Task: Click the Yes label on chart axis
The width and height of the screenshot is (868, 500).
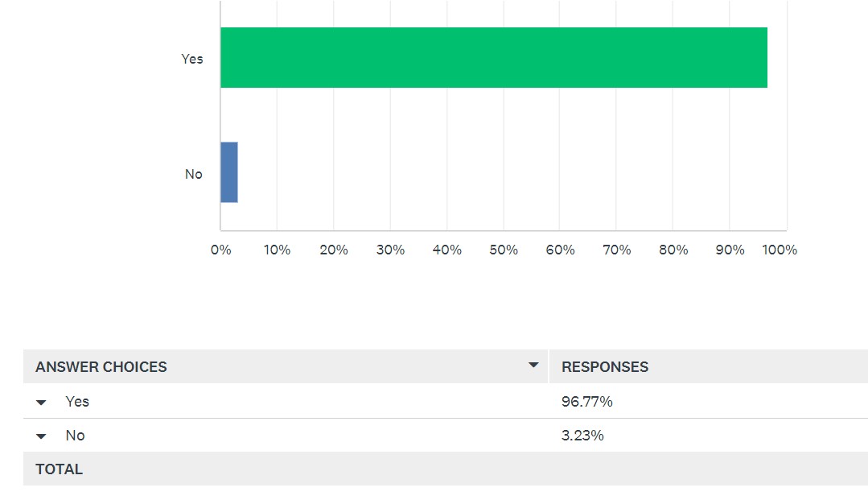Action: 192,59
